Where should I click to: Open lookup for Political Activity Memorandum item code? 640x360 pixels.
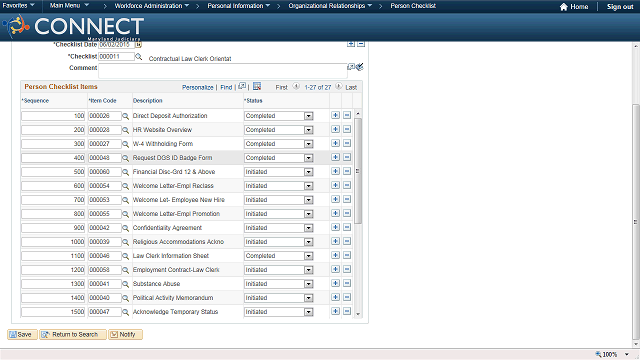click(125, 298)
